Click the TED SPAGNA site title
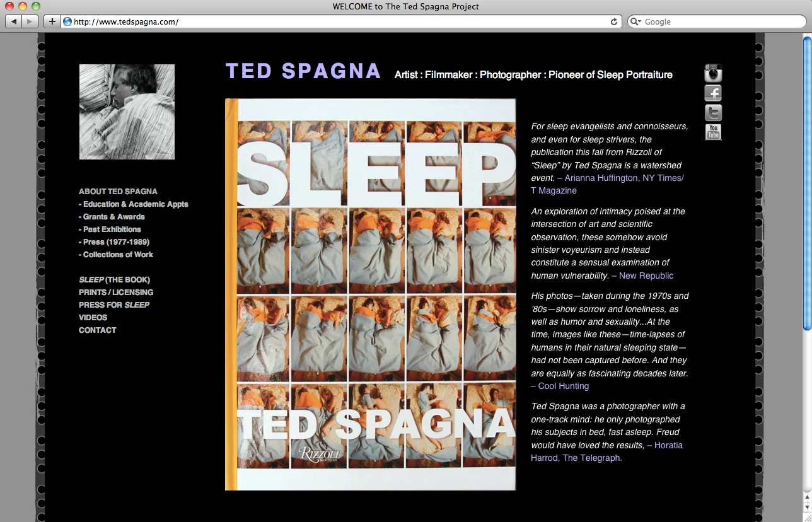This screenshot has width=812, height=522. 303,71
